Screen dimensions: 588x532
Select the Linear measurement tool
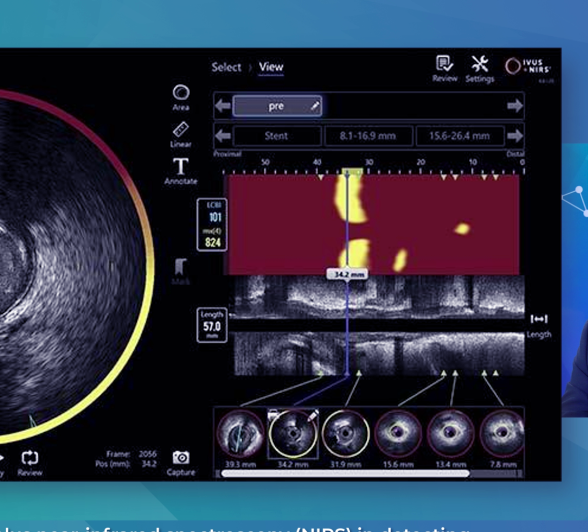click(181, 135)
